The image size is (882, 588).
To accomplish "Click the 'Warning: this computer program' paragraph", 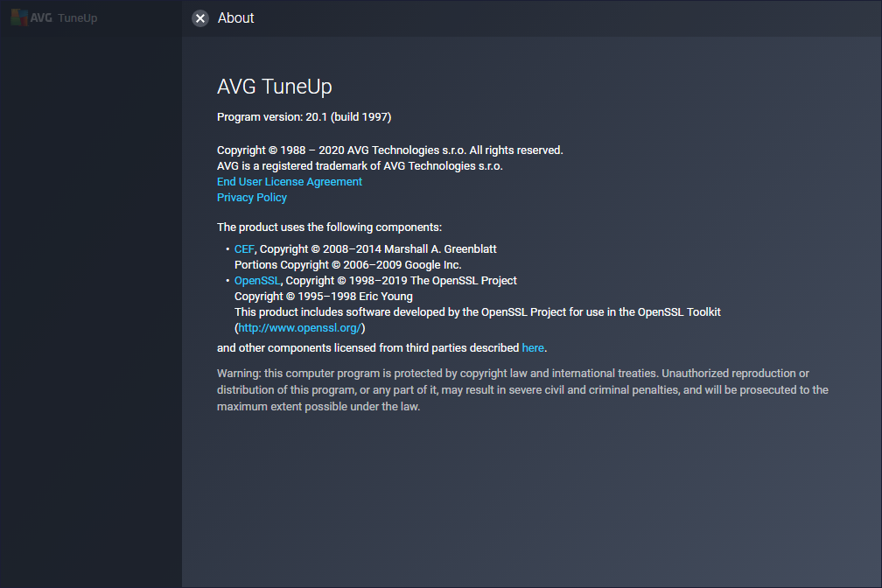I will (522, 390).
